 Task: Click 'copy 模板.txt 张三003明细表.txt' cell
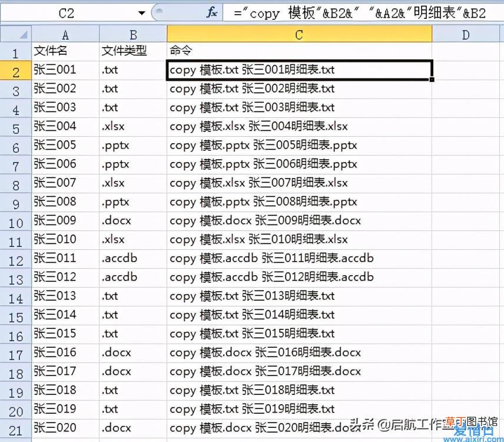click(299, 108)
